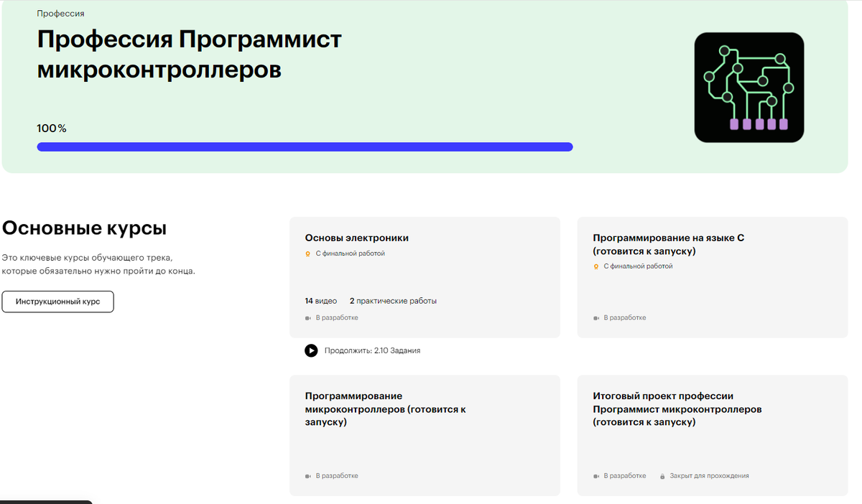Click the medal icon on Основы электроники card
Screen dimensions: 862x504
point(307,253)
